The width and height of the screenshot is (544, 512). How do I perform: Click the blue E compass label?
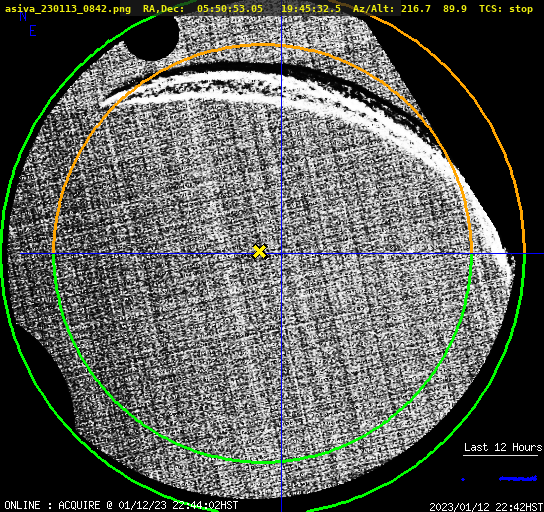[x=33, y=31]
